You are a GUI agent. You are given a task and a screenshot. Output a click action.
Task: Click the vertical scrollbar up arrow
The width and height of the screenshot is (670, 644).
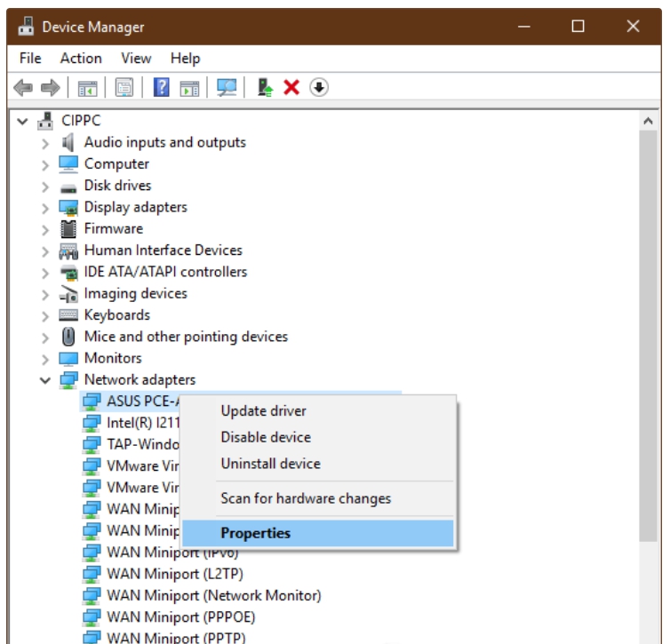coord(648,120)
